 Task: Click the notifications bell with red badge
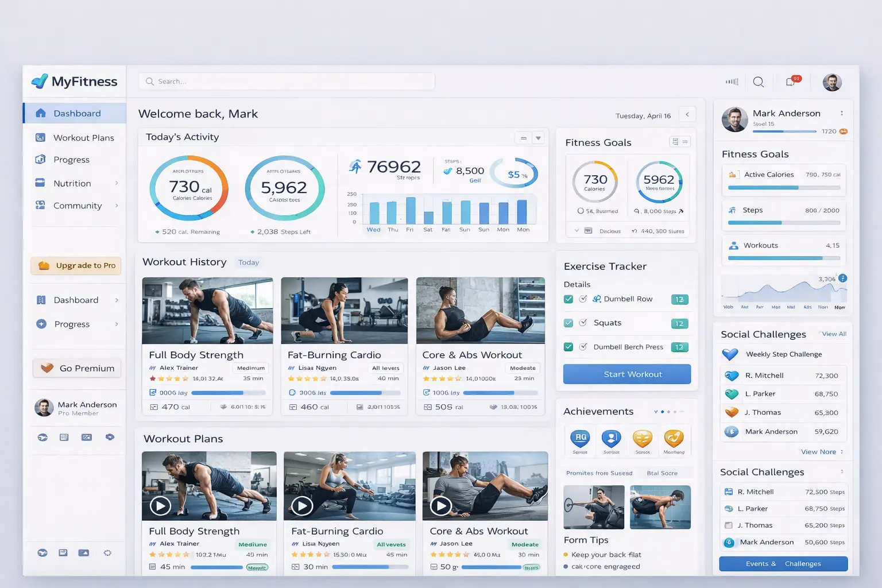(x=791, y=82)
